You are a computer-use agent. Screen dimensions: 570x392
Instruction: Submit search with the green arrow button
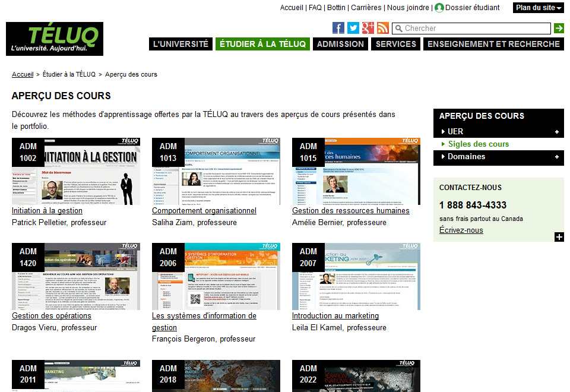[x=559, y=28]
